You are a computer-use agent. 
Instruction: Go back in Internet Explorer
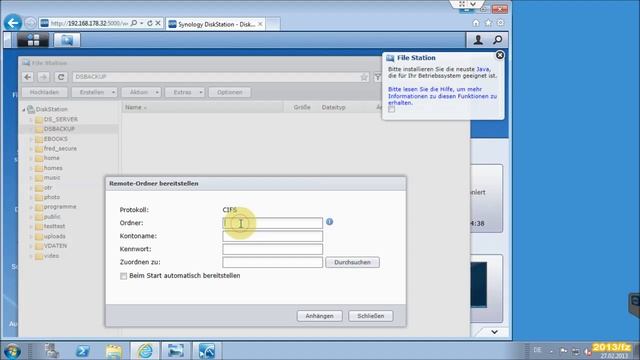(x=13, y=23)
